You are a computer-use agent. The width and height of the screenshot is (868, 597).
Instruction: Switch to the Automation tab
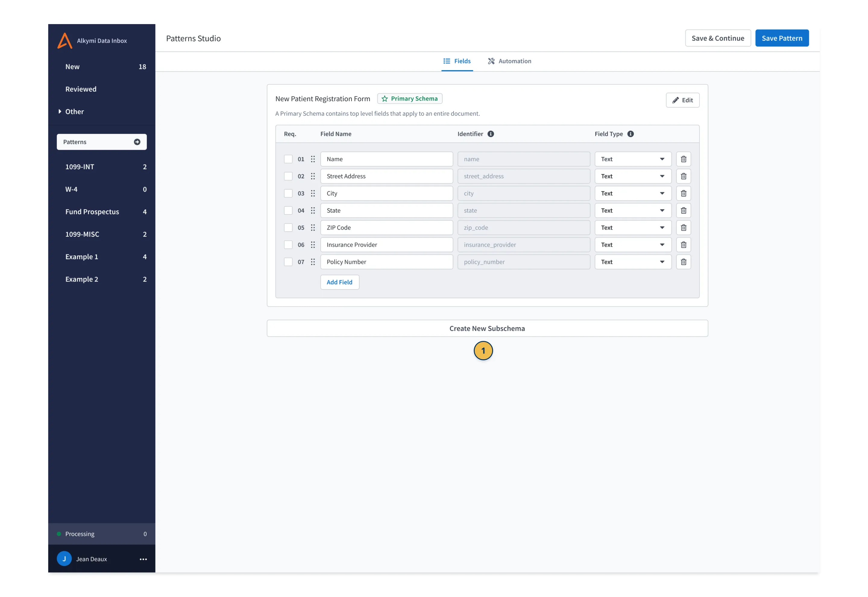[509, 61]
